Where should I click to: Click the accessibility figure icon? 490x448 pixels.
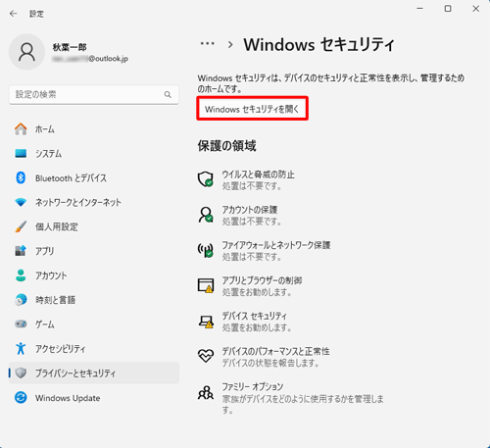(x=21, y=349)
